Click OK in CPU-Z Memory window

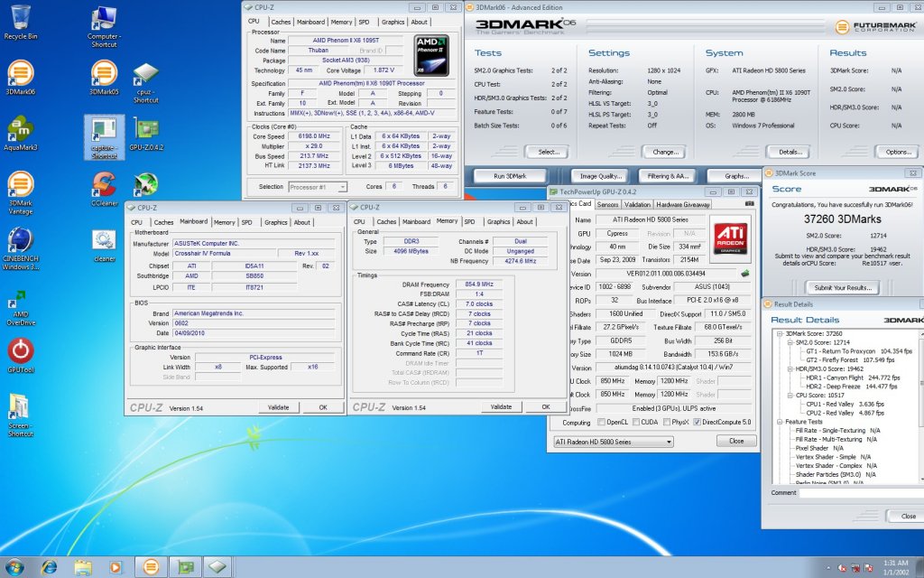click(x=546, y=407)
